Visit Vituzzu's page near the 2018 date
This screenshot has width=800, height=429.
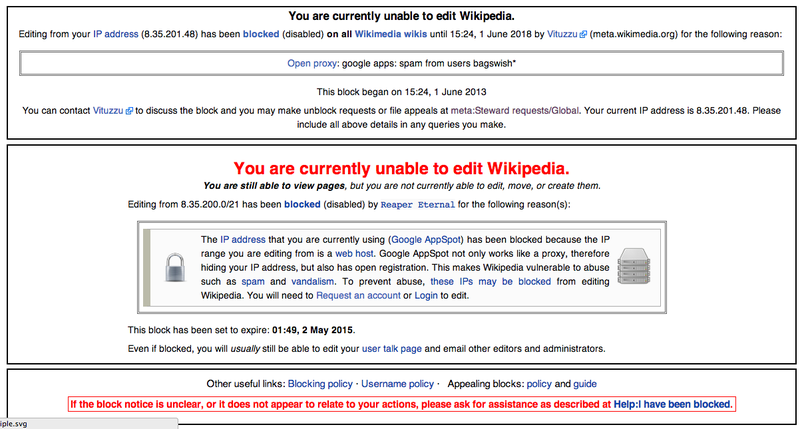(x=562, y=34)
